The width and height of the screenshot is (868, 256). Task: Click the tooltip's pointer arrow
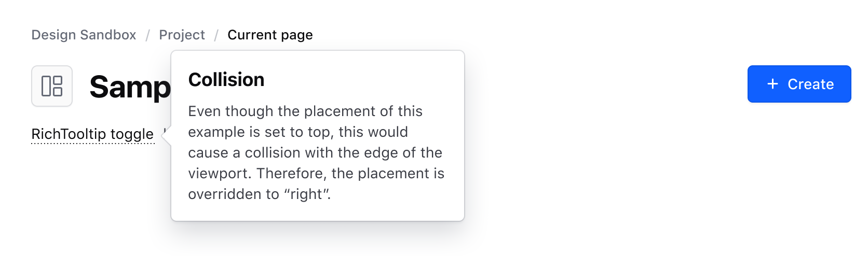166,136
